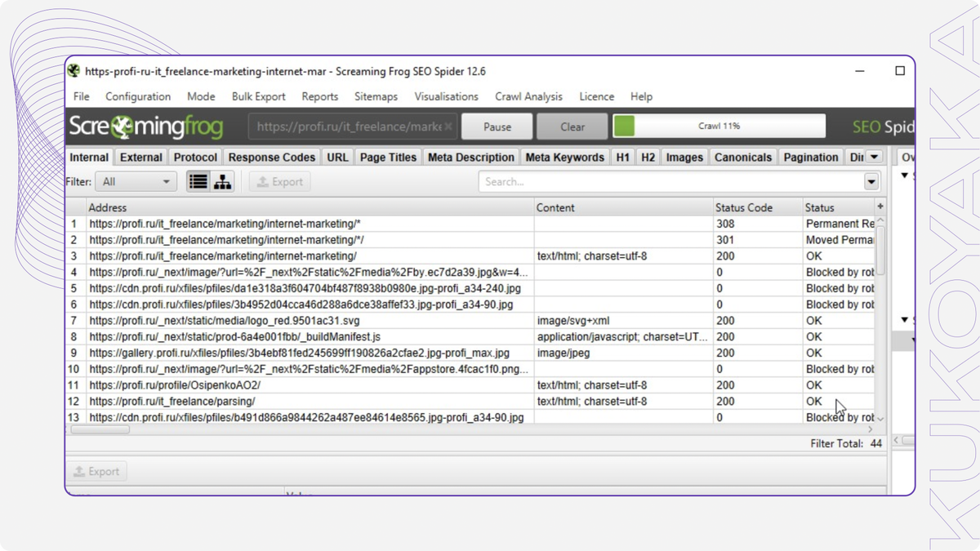Open the search options dropdown arrow
Image resolution: width=980 pixels, height=551 pixels.
click(x=871, y=182)
